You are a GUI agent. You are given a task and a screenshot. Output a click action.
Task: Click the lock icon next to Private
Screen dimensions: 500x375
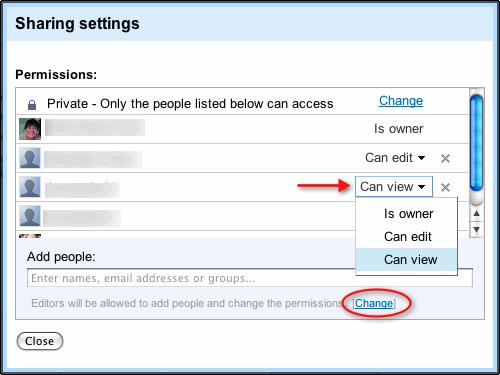32,105
